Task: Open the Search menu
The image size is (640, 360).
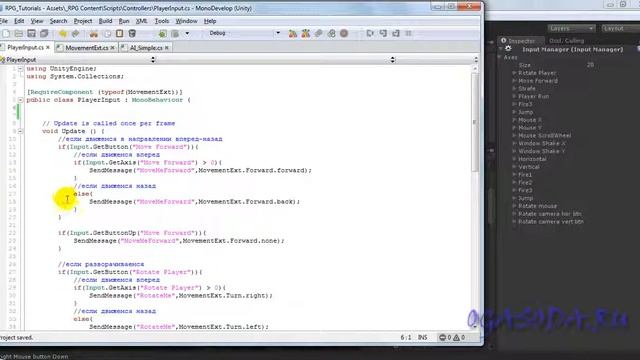Action: 58,21
